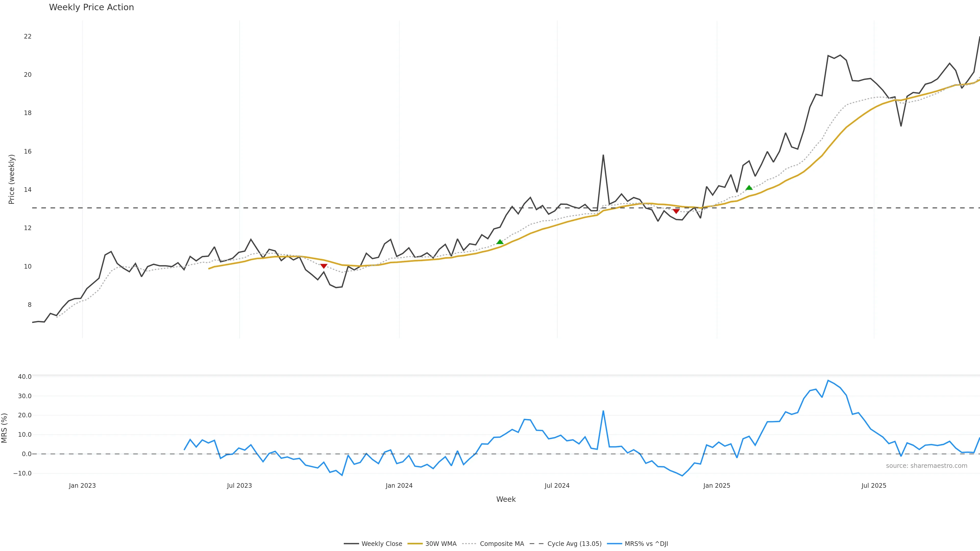Select the green up-triangle marker in early 2025

749,187
